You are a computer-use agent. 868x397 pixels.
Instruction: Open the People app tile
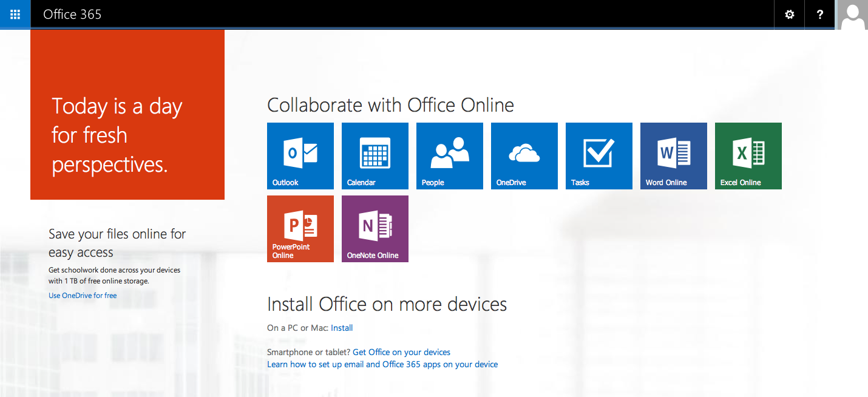coord(449,155)
